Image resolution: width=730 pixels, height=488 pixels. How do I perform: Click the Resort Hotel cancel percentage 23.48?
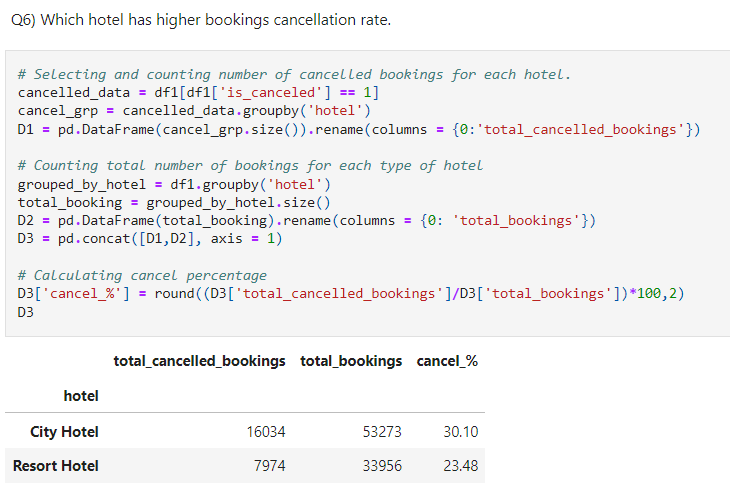tap(460, 466)
